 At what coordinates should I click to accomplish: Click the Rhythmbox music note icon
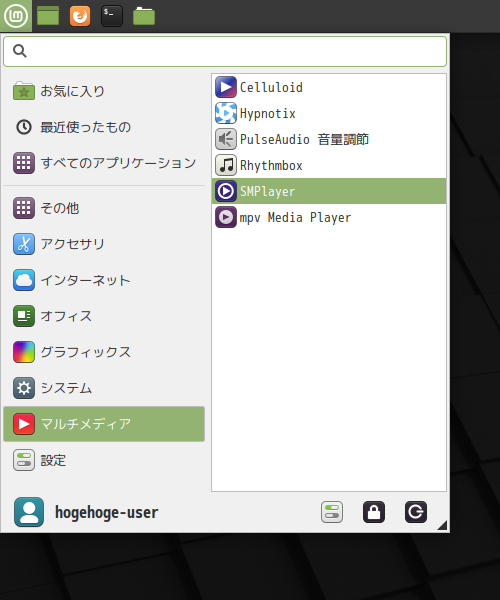coord(226,165)
